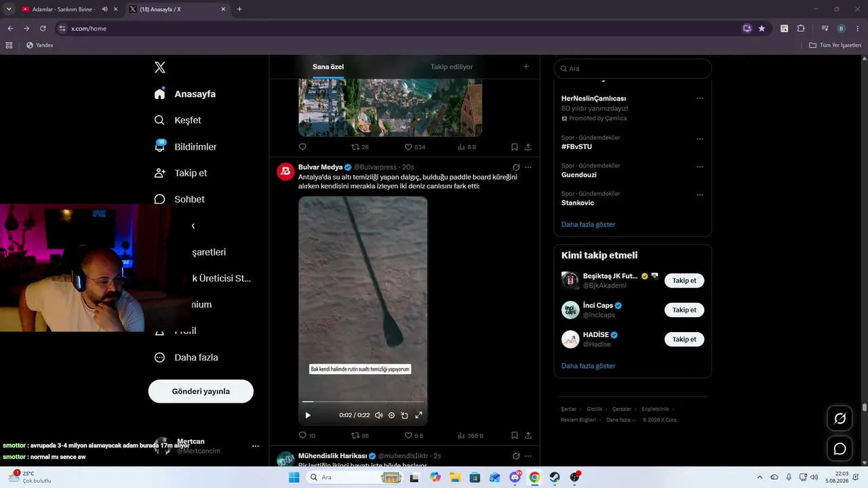
Task: Toggle the bookmark star for this page
Action: pyautogui.click(x=762, y=28)
